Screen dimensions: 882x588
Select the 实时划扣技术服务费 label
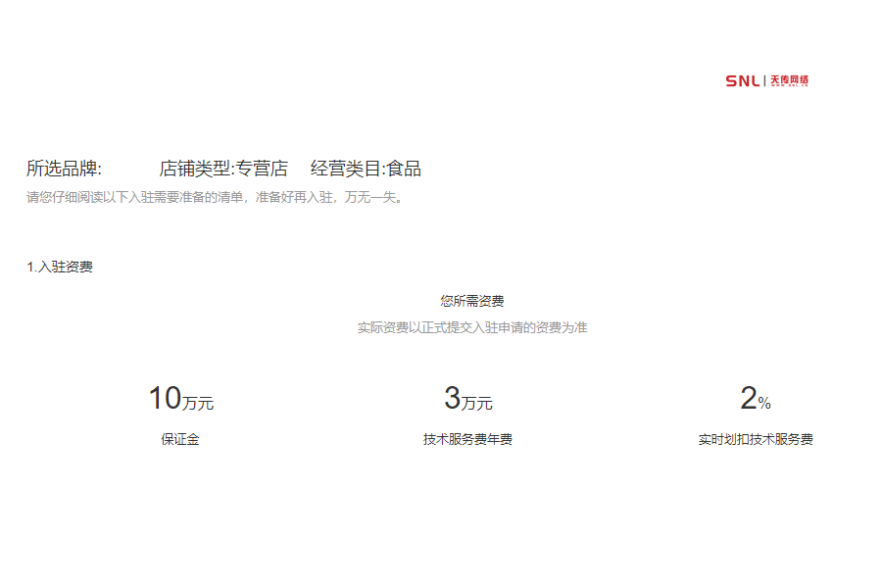click(x=757, y=440)
